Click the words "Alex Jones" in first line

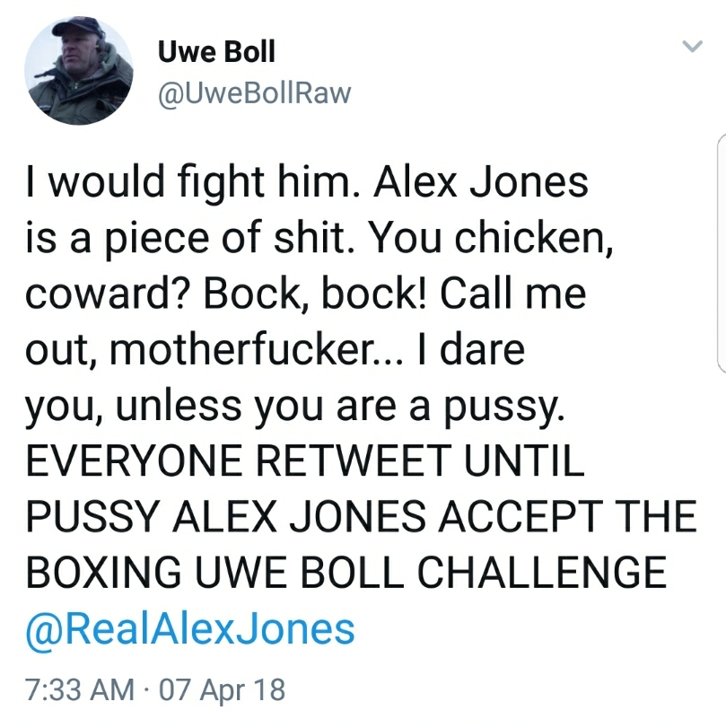481,181
